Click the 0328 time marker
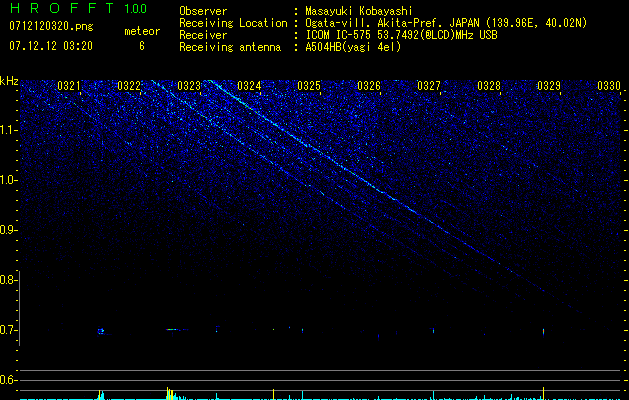The image size is (629, 400). pyautogui.click(x=489, y=86)
